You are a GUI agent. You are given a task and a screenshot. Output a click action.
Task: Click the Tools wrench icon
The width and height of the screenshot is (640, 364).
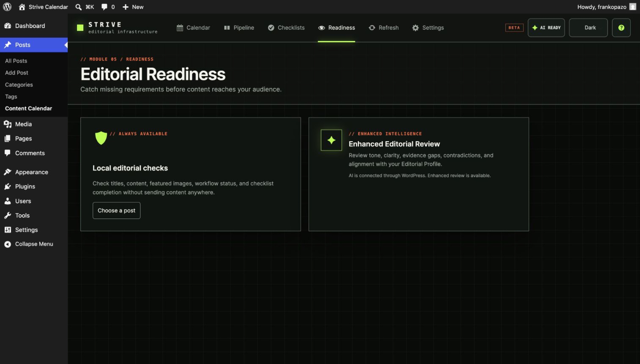8,215
